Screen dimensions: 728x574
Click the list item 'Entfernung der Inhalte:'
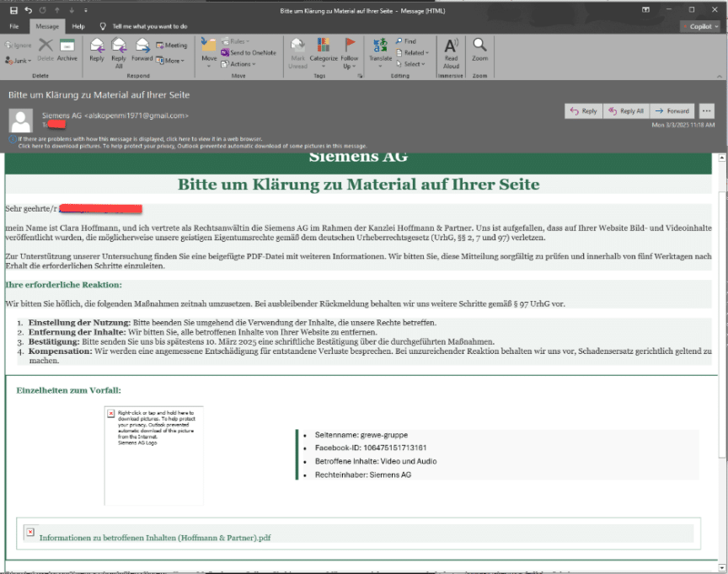pyautogui.click(x=202, y=332)
